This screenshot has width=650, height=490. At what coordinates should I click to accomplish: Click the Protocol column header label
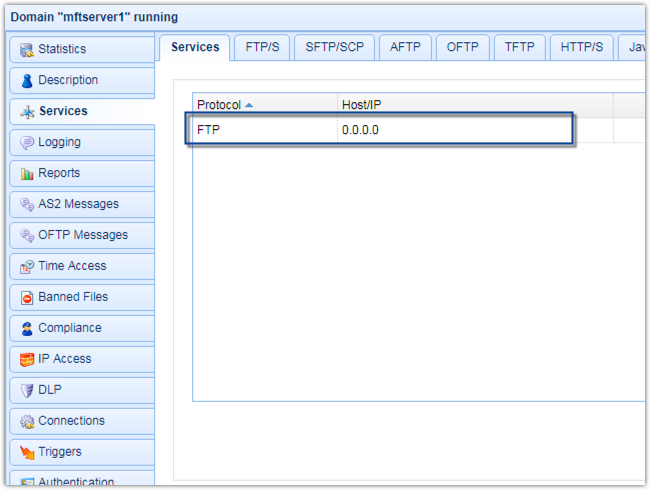(219, 105)
